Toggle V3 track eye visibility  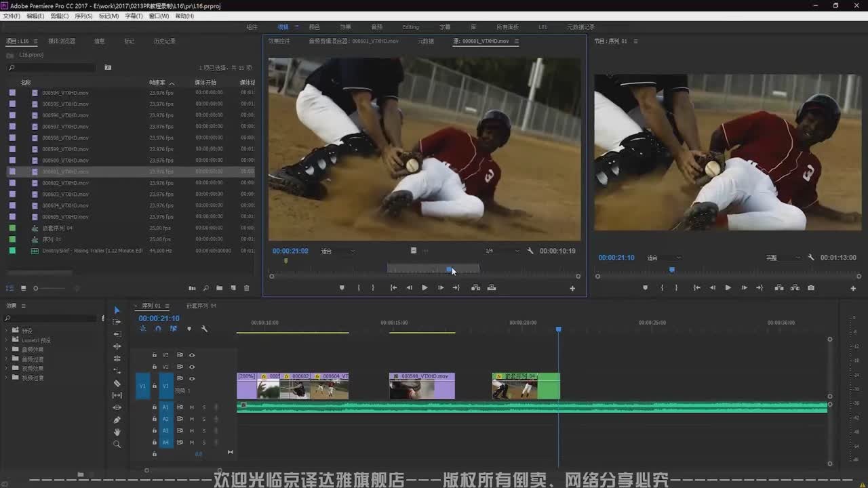click(192, 354)
